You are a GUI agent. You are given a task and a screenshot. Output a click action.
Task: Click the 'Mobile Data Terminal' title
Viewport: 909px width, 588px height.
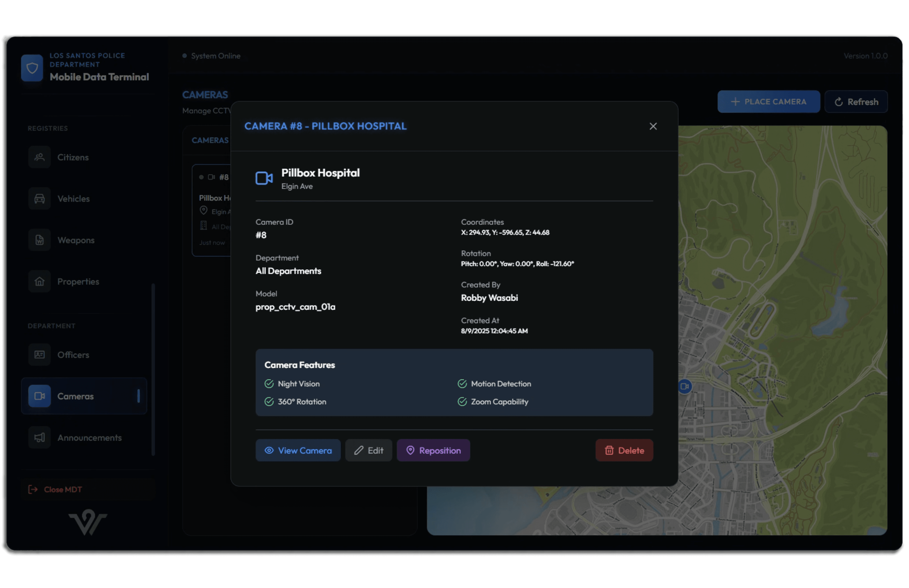[99, 77]
